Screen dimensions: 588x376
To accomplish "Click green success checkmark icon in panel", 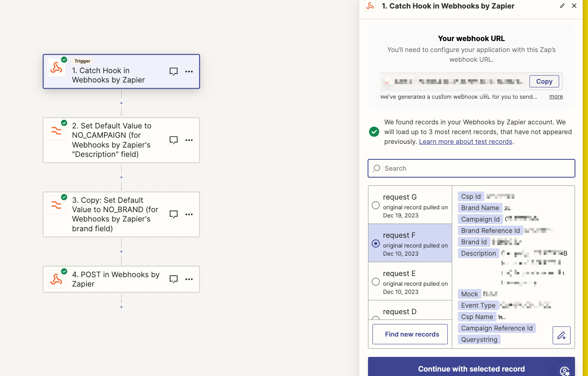I will (x=374, y=132).
